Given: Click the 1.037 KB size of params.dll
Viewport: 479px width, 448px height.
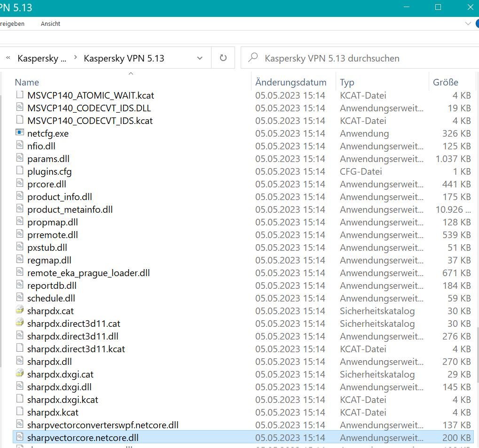Looking at the screenshot, I should click(453, 159).
